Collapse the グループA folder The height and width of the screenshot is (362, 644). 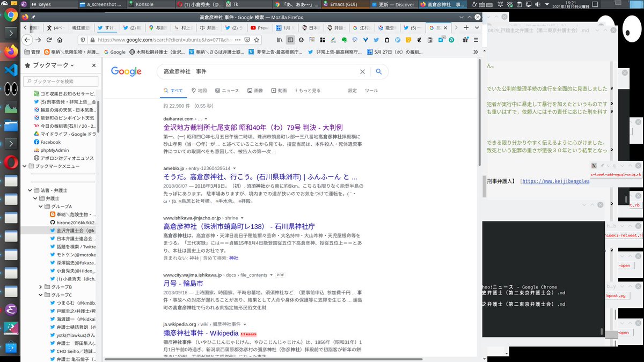coord(41,206)
